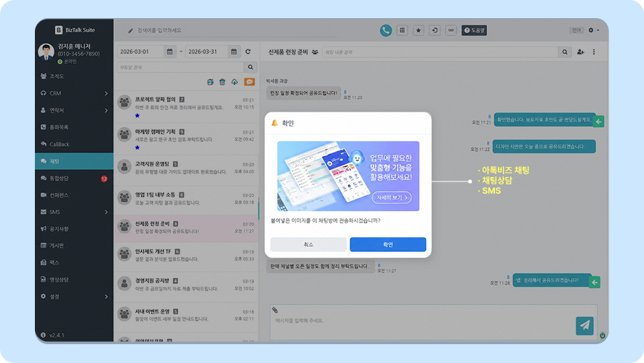
Task: Expand the SMS sidebar menu
Action: click(x=74, y=212)
